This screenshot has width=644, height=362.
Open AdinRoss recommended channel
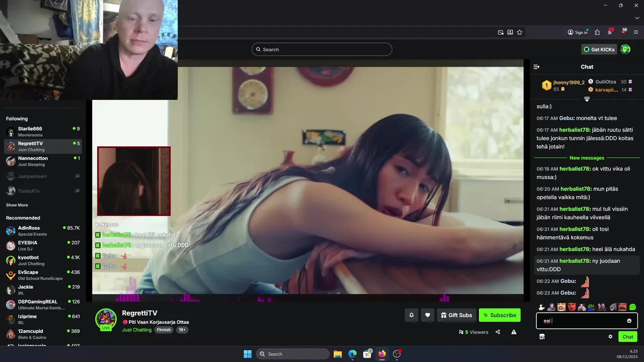click(43, 231)
